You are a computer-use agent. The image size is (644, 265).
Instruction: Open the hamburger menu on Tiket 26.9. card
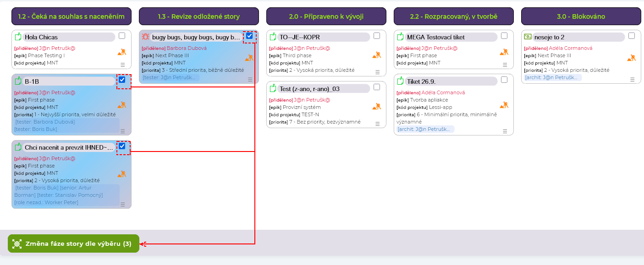pos(505,131)
